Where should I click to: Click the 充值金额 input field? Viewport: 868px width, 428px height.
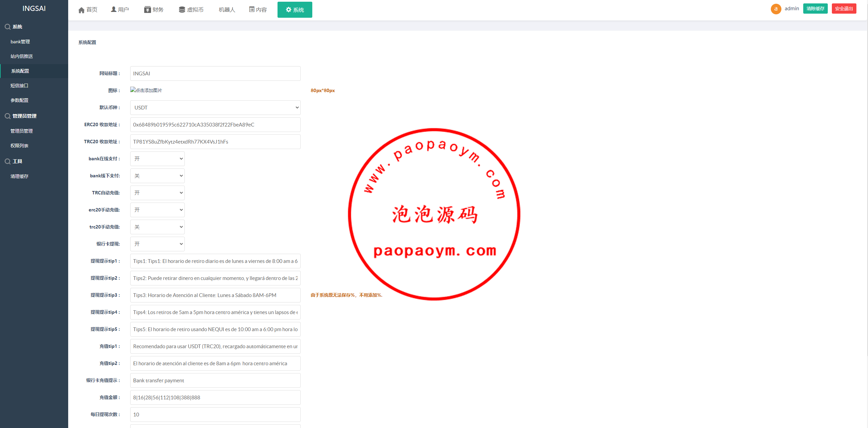[x=215, y=397]
